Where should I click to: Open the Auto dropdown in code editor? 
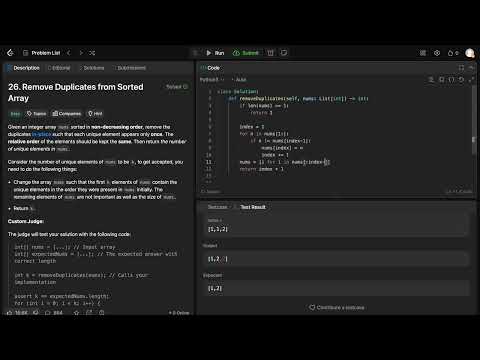[x=239, y=80]
